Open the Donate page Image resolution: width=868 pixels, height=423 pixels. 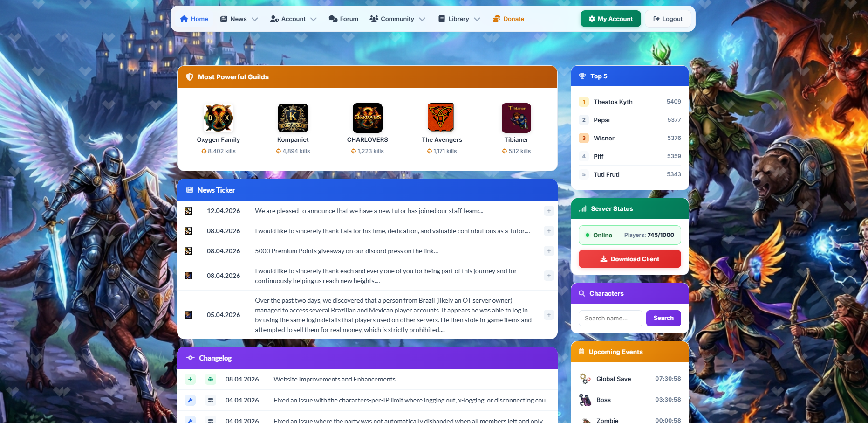pos(508,19)
